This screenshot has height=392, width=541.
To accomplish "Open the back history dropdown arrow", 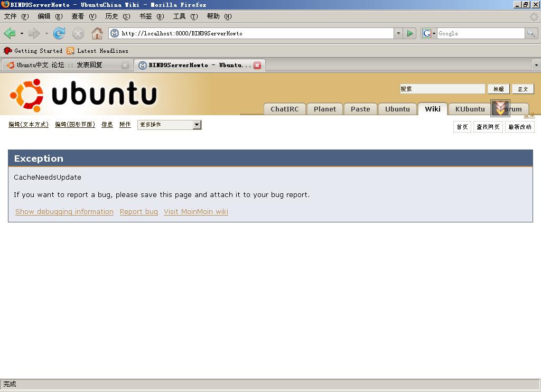I will point(22,33).
